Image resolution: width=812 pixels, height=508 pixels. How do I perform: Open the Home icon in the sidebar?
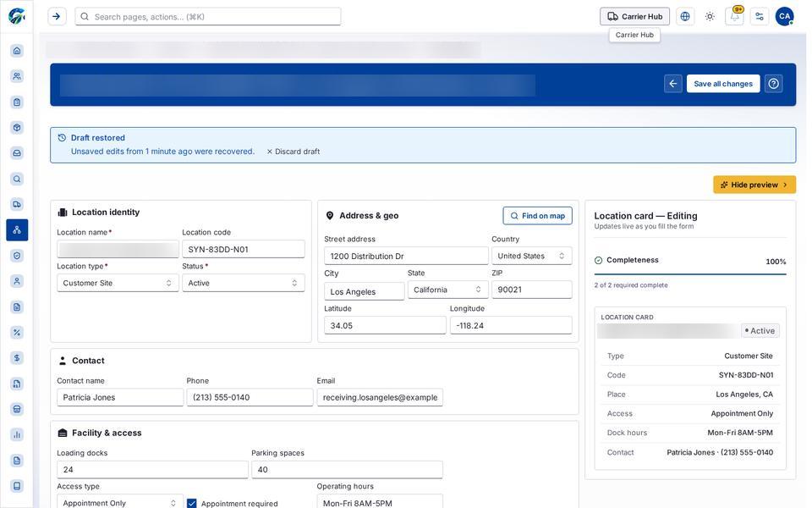coord(17,51)
